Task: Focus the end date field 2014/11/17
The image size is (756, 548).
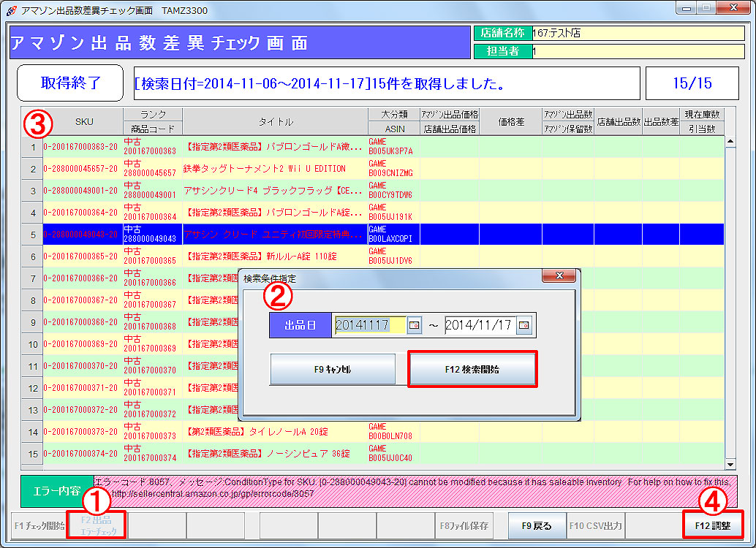Action: click(480, 325)
